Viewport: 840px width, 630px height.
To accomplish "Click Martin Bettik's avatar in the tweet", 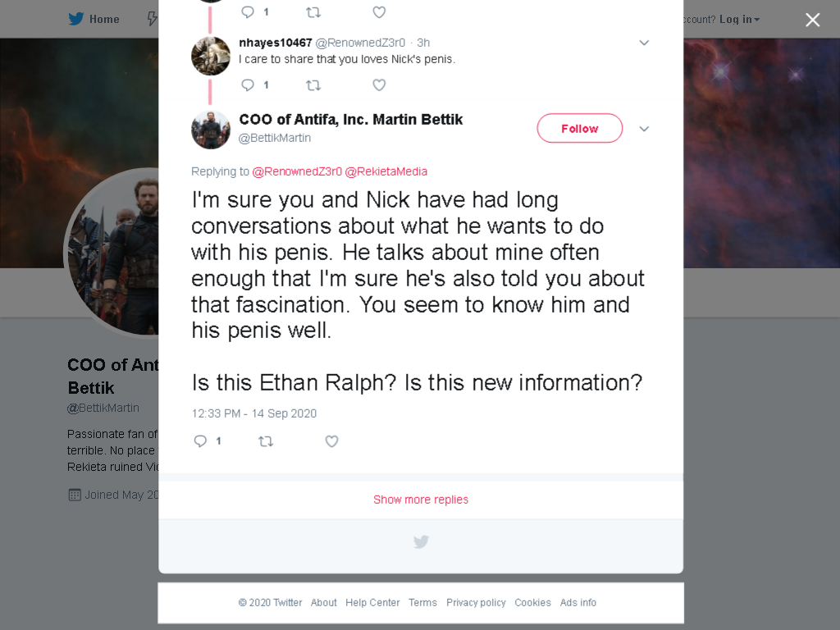I will (211, 130).
